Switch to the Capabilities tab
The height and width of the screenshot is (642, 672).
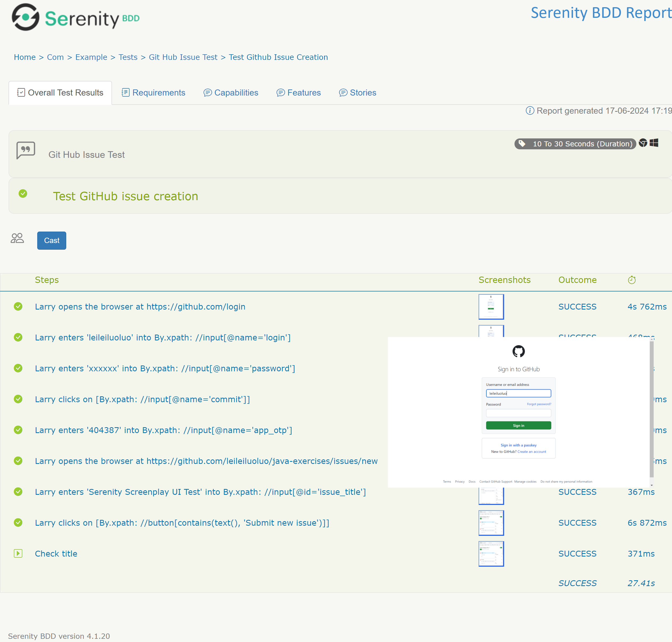pyautogui.click(x=231, y=93)
